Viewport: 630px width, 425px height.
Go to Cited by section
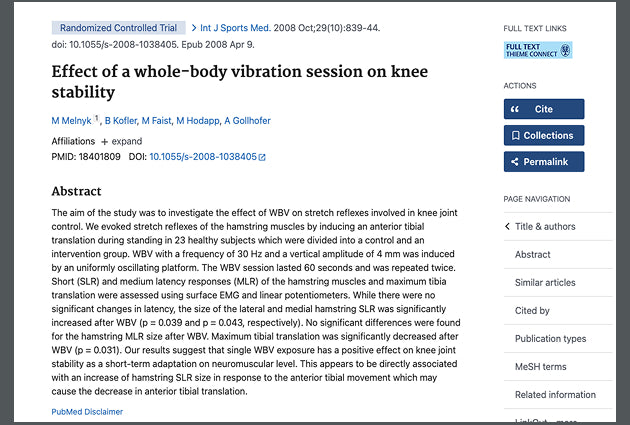[x=532, y=311]
